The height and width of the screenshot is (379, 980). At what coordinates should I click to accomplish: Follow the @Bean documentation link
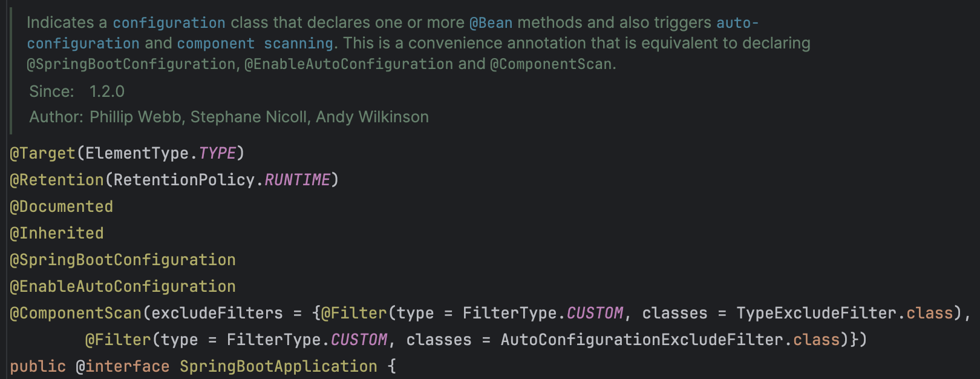click(491, 23)
